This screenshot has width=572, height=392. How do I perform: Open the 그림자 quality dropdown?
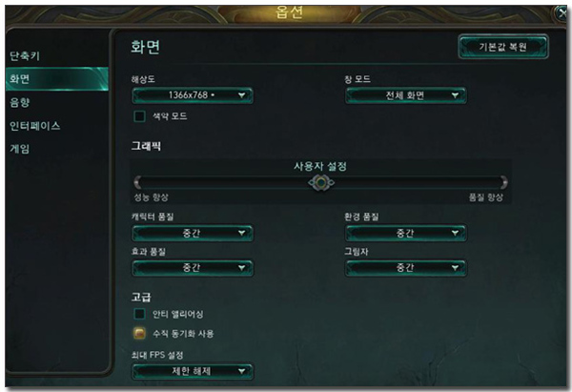click(x=406, y=268)
